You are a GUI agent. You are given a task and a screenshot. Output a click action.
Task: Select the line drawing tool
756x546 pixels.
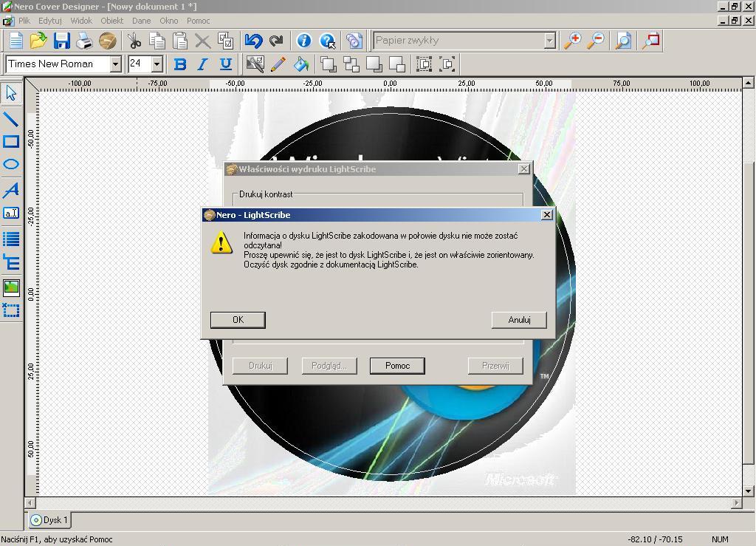pos(11,118)
